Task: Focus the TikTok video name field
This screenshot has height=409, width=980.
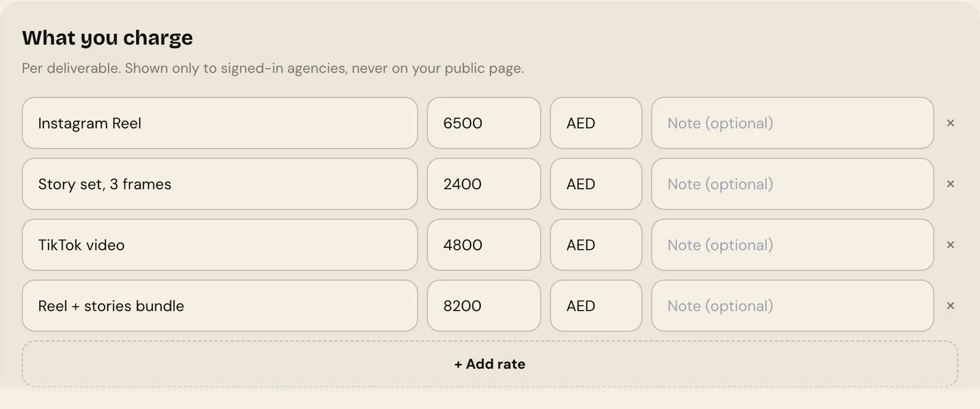Action: 220,245
